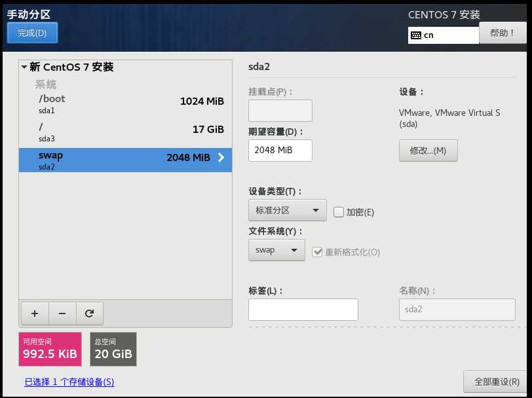Screen dimensions: 532x398
Task: Collapse the 新 CentOS 7 安装 tree
Action: tap(24, 67)
